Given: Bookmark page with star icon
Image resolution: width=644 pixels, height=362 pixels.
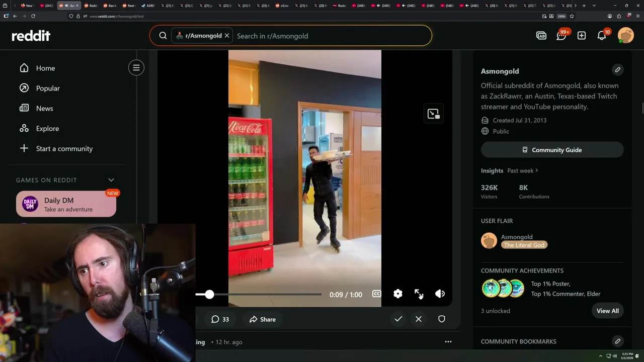Looking at the screenshot, I should (x=572, y=16).
